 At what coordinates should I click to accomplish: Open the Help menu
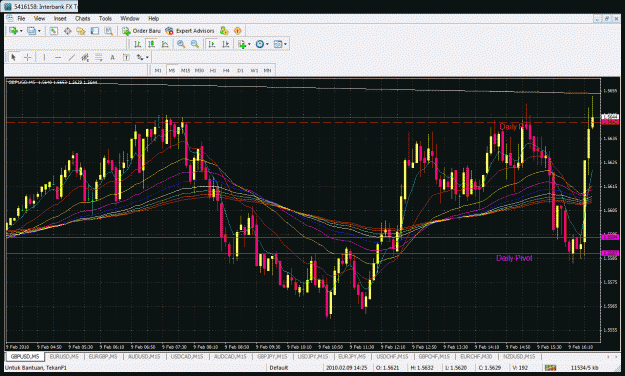tap(153, 18)
